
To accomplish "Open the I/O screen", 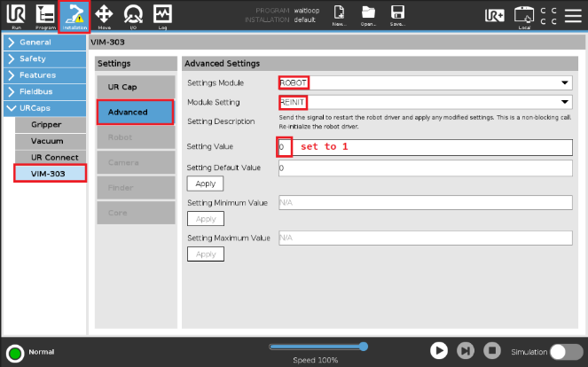I will (x=133, y=16).
